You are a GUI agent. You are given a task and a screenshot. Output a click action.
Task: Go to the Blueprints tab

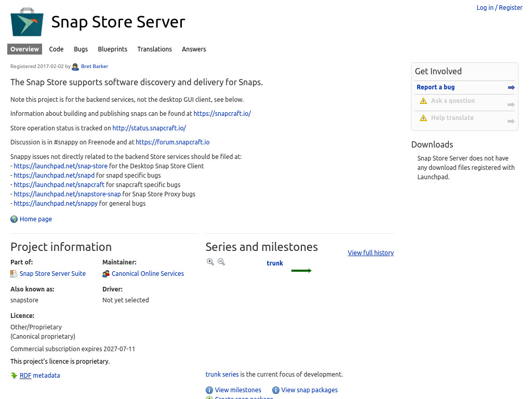click(x=113, y=49)
